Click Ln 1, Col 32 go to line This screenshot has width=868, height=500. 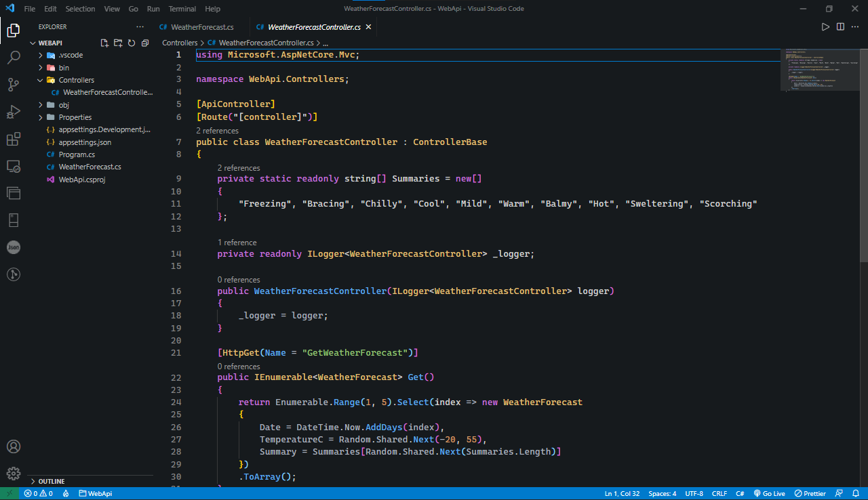click(x=622, y=493)
